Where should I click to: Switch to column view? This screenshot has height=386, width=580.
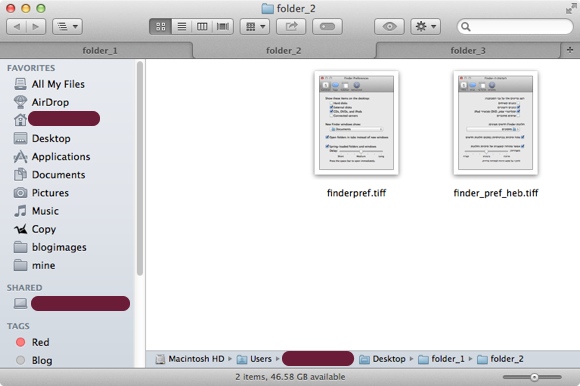click(202, 27)
